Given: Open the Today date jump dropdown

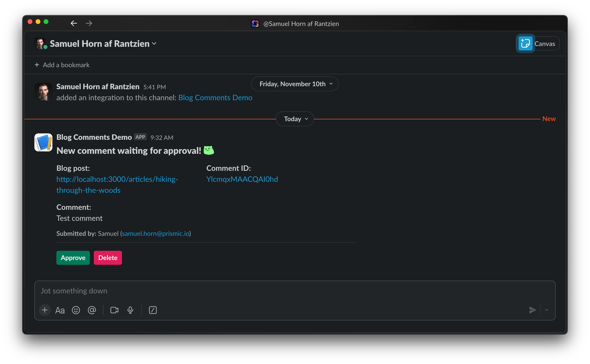Looking at the screenshot, I should pyautogui.click(x=295, y=119).
